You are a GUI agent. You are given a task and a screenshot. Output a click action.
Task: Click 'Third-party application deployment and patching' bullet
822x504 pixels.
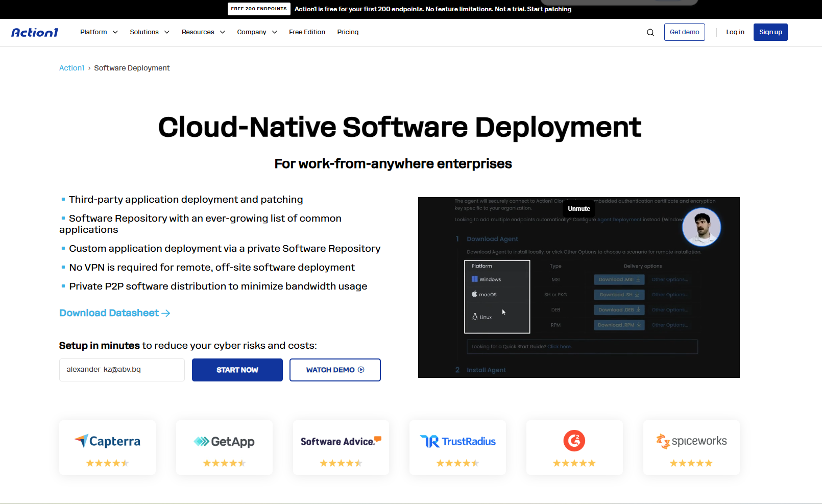186,200
